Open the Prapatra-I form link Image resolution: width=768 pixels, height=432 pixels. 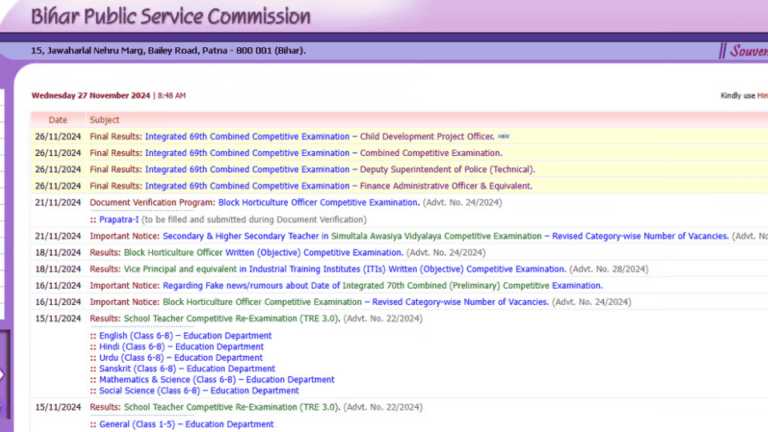[x=119, y=220]
